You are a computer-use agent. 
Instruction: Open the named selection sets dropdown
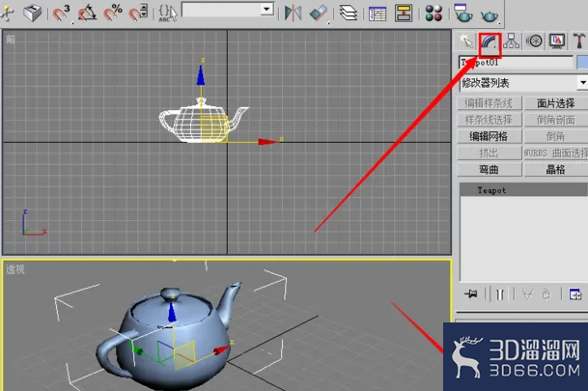pos(267,9)
